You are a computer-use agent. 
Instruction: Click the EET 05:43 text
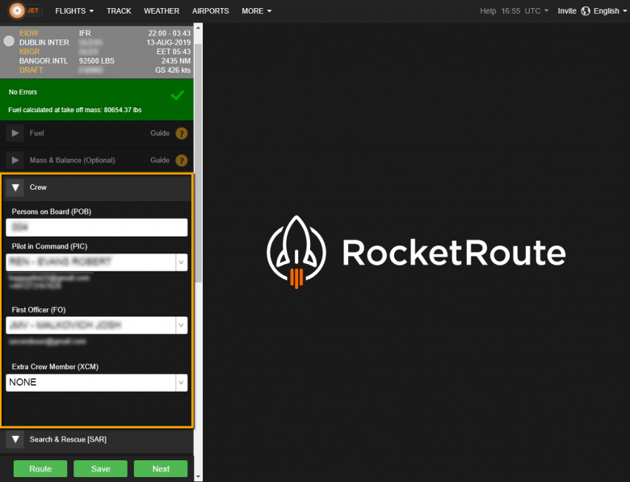coord(173,51)
